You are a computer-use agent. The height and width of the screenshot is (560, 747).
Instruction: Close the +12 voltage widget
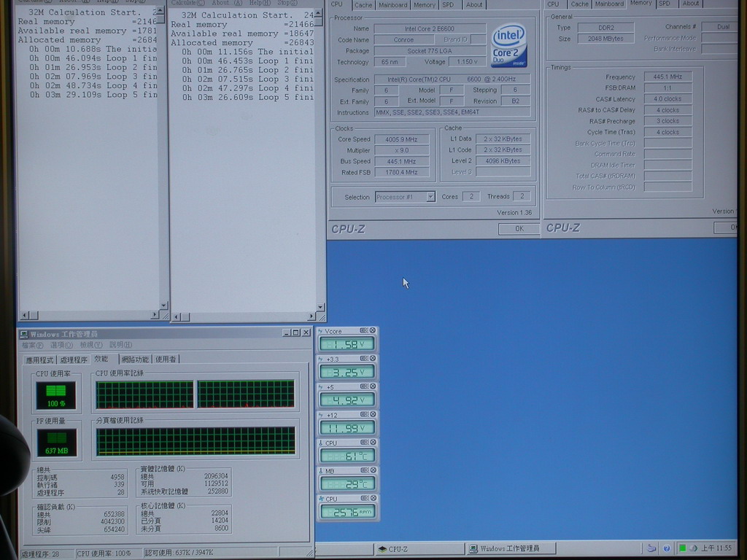tap(373, 414)
